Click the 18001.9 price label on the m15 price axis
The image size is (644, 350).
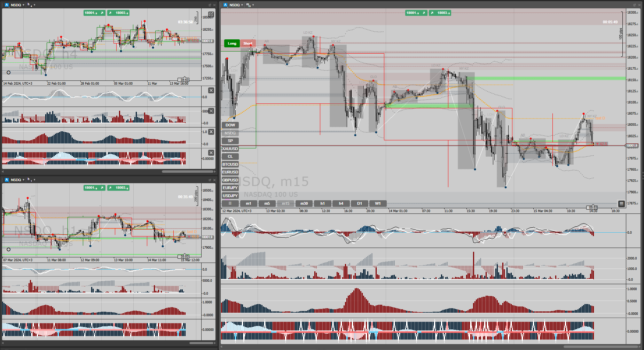pyautogui.click(x=632, y=146)
